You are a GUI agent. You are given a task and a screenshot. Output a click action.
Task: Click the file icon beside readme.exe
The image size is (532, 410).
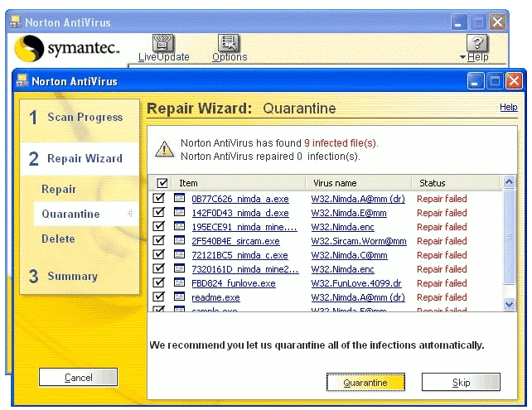(180, 297)
